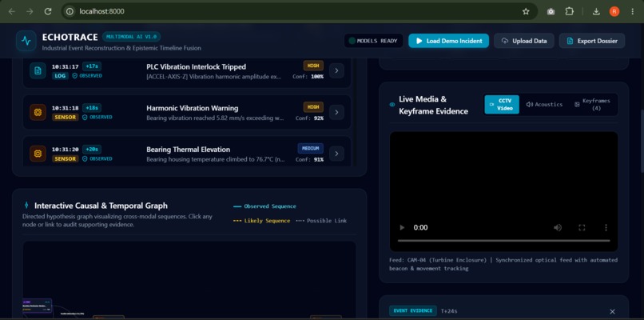Toggle the video mute speaker icon

(558, 227)
